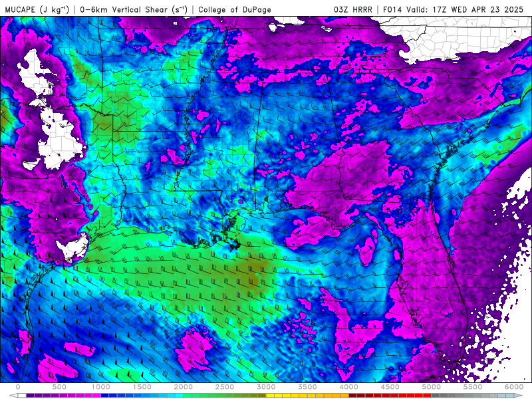Screen dimensions: 532x399
Task: Click the '1000' legend value
Action: pos(100,387)
